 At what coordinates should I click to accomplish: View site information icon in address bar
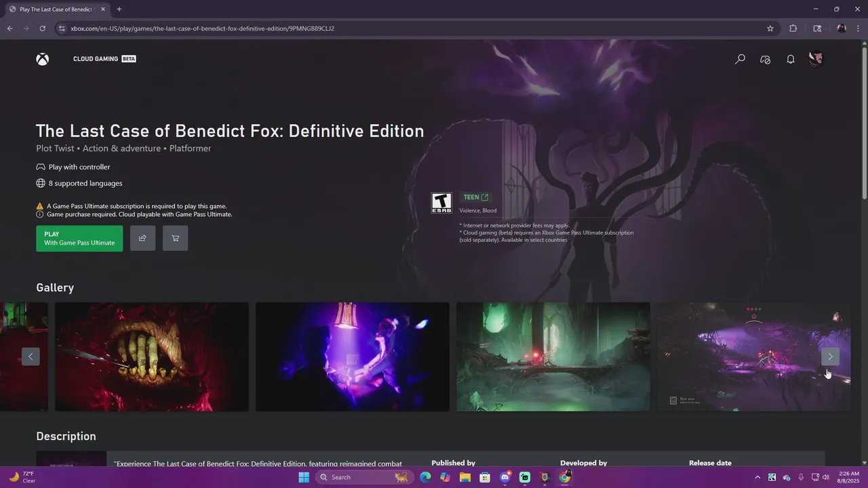point(62,28)
